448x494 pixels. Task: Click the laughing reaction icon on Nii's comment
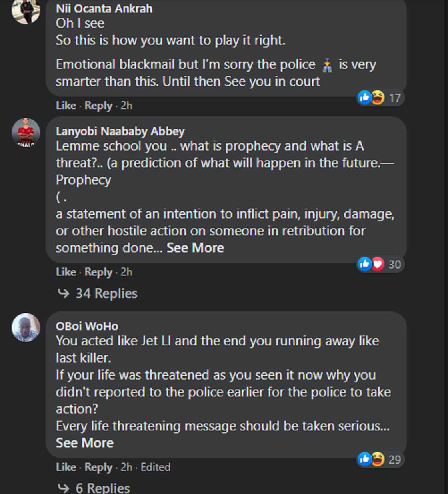378,97
